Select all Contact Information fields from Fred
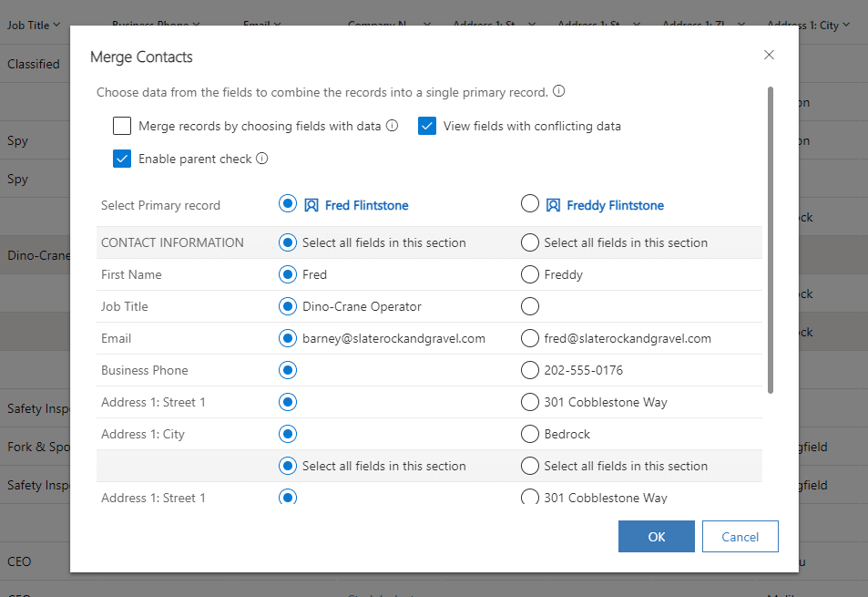The image size is (868, 597). pos(288,242)
